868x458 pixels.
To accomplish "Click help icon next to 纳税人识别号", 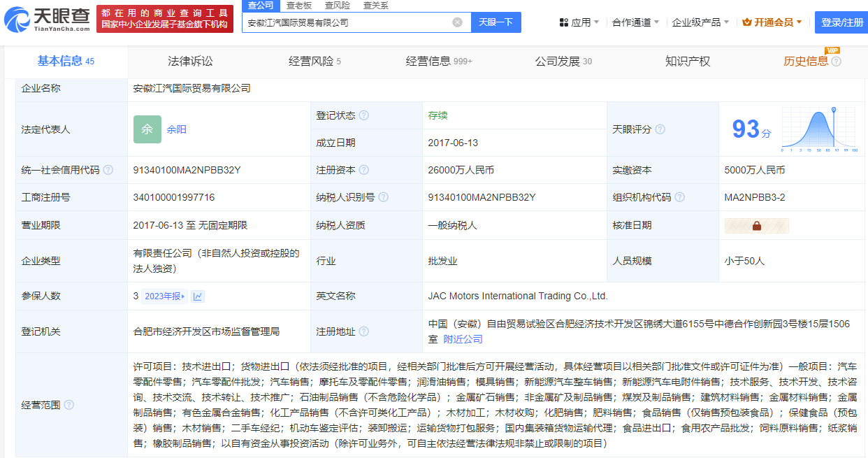I will [x=384, y=197].
